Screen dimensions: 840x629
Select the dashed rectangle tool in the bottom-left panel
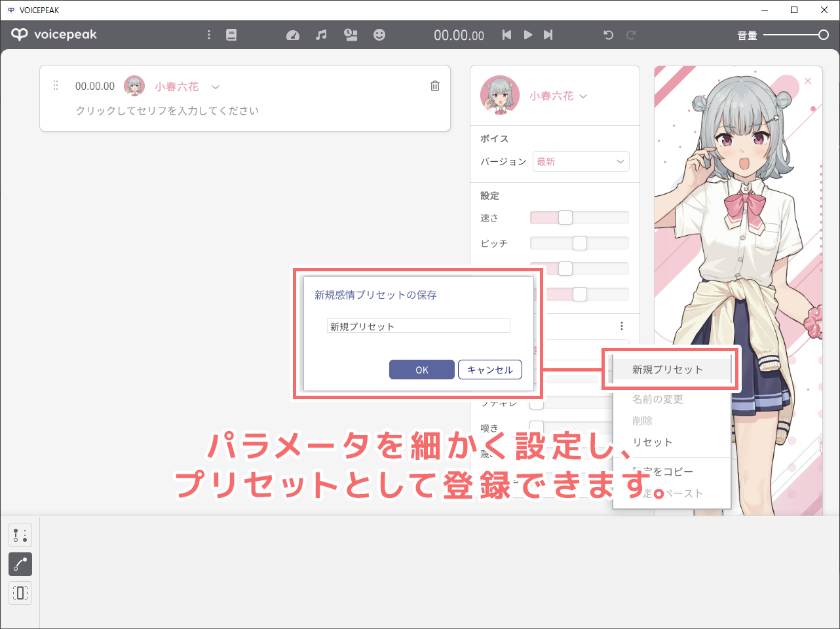tap(20, 593)
